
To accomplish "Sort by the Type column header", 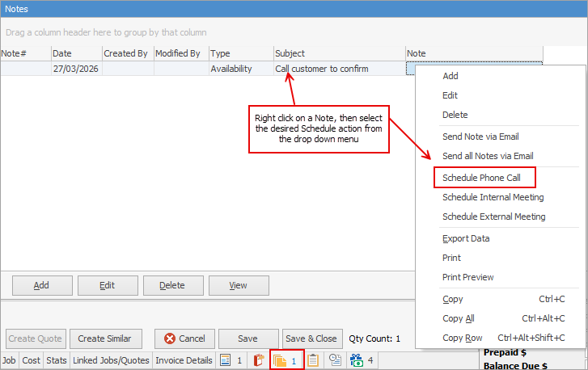I will 241,53.
